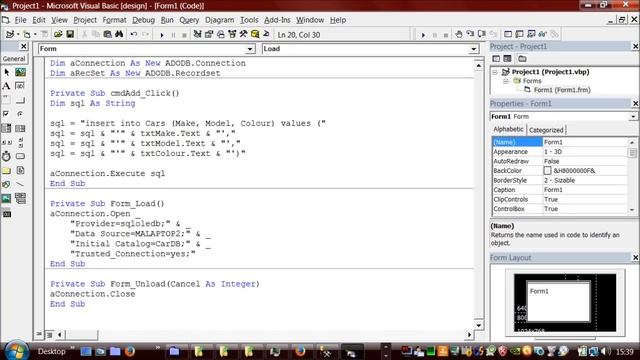Click the Form1 thumbnail in Form Layout
Screen dimensions: 640x360
pos(558,302)
